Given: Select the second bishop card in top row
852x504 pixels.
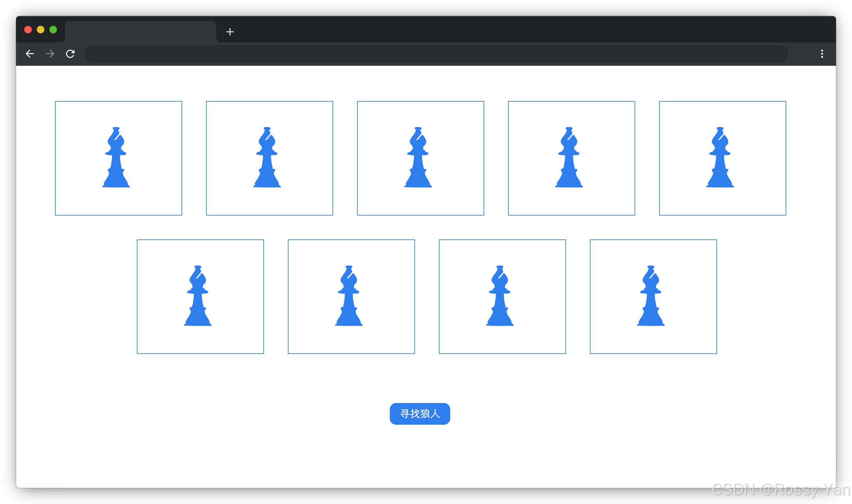Looking at the screenshot, I should pos(269,158).
